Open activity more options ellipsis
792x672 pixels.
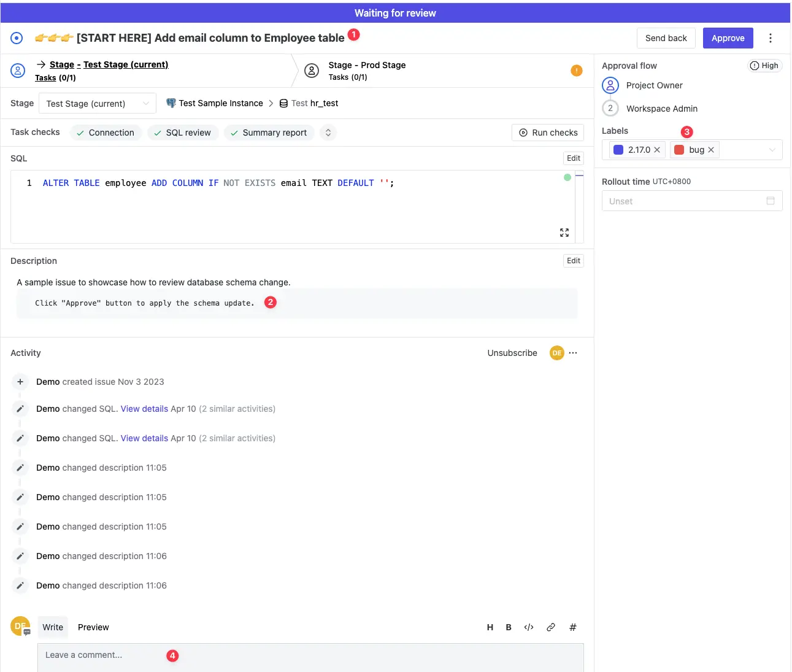click(573, 353)
